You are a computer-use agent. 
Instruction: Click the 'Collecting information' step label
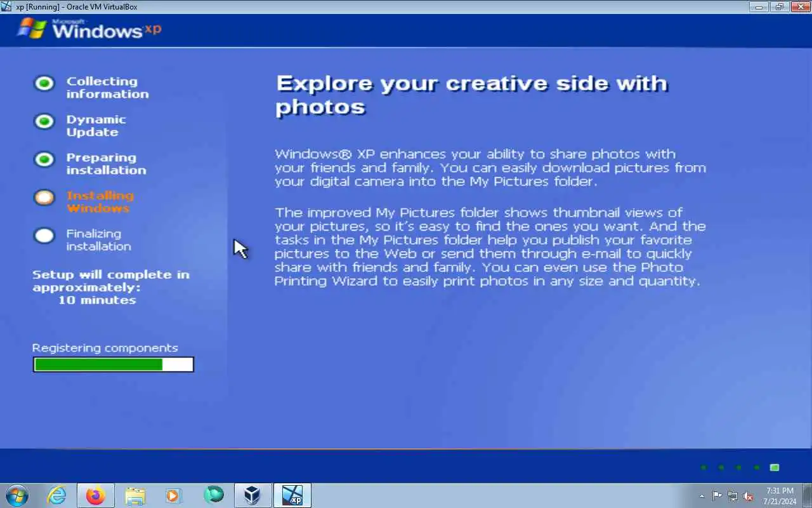[107, 88]
